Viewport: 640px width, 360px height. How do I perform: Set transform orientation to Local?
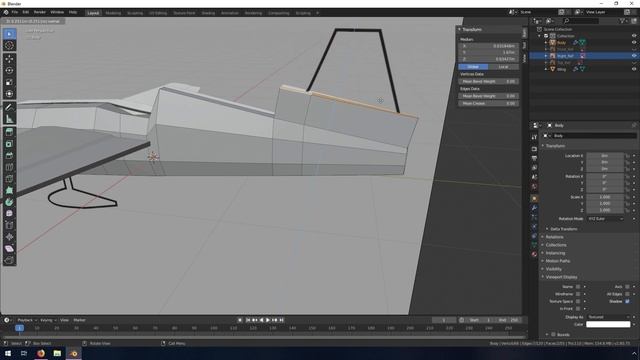click(x=503, y=67)
